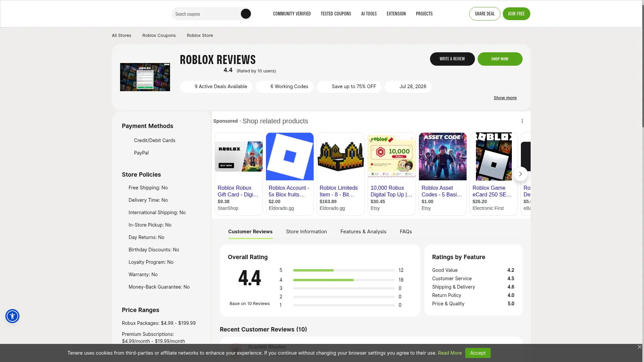The height and width of the screenshot is (362, 644).
Task: Click the Jul 28, 2026 date badge
Action: [x=408, y=87]
